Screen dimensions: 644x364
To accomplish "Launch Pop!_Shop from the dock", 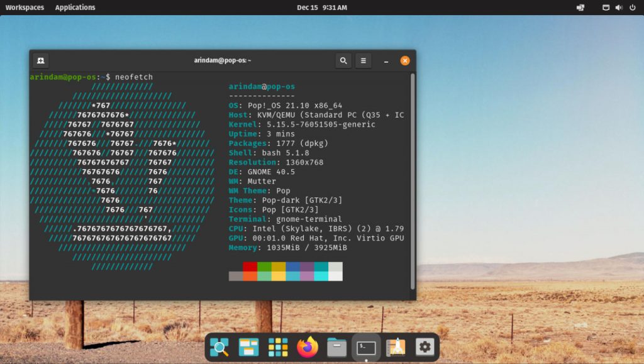I will pyautogui.click(x=395, y=347).
